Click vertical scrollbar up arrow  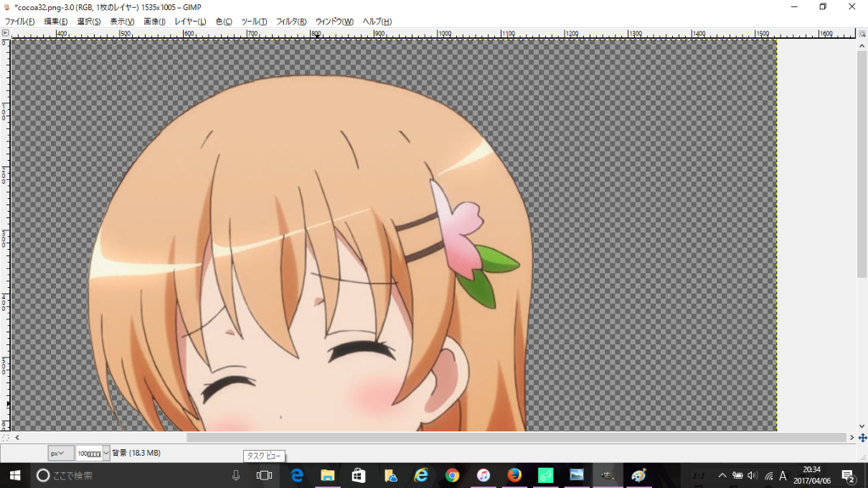coord(862,46)
